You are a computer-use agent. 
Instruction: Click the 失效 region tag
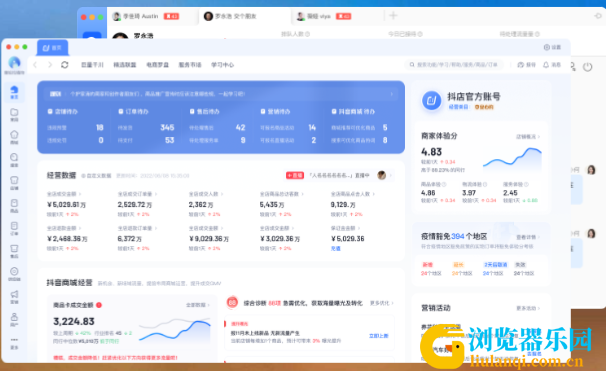(520, 265)
